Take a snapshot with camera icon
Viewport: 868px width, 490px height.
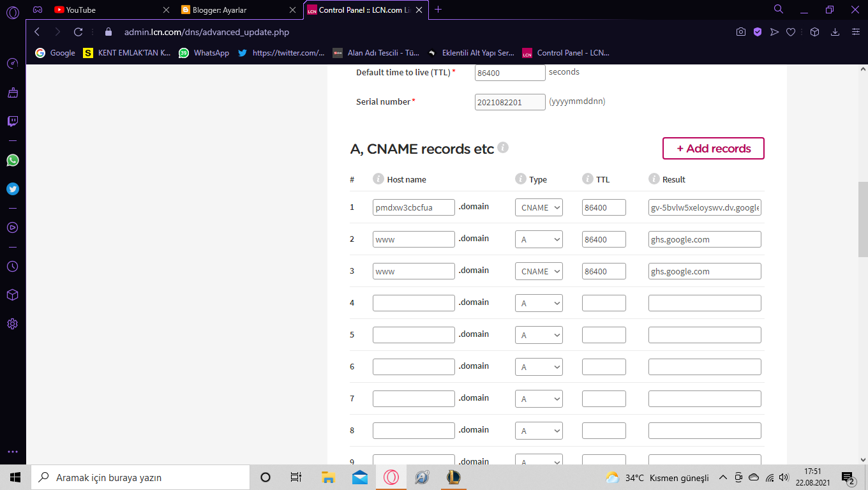[x=741, y=31]
